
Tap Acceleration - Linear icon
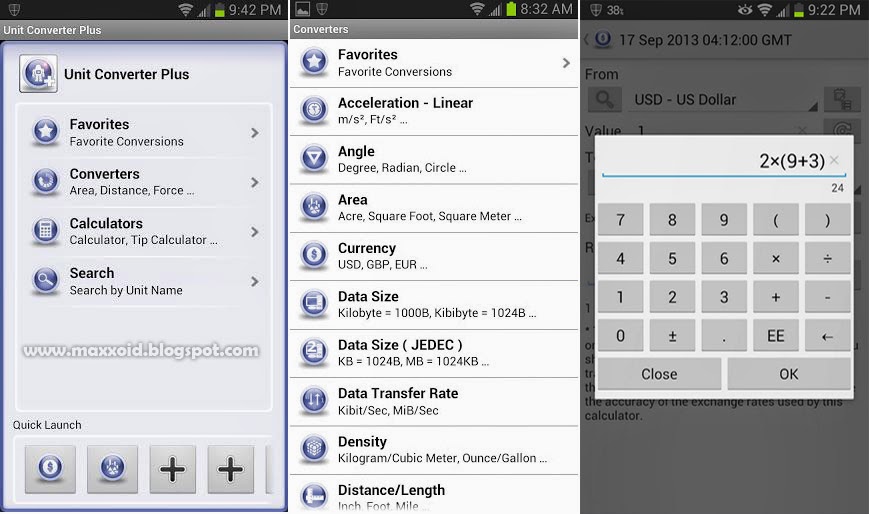point(314,110)
